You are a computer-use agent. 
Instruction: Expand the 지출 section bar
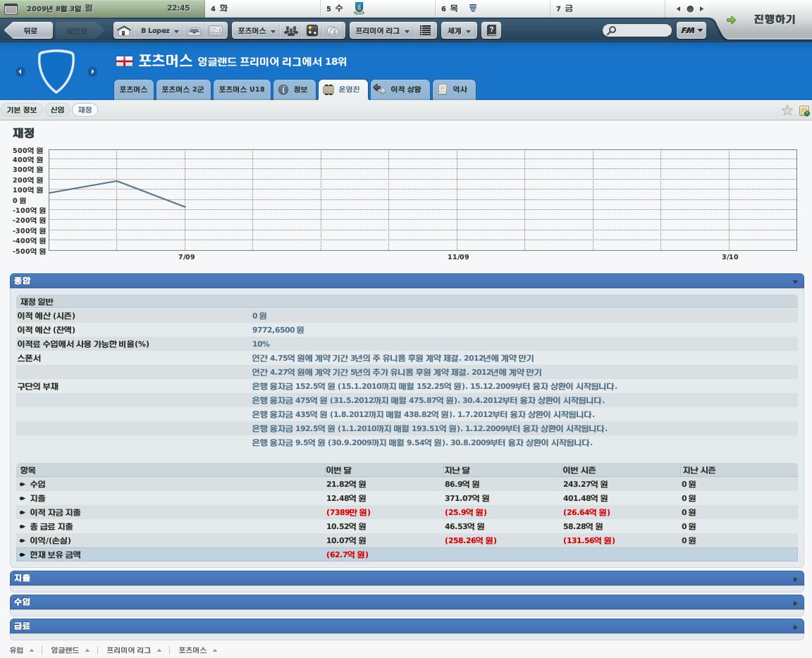(407, 578)
